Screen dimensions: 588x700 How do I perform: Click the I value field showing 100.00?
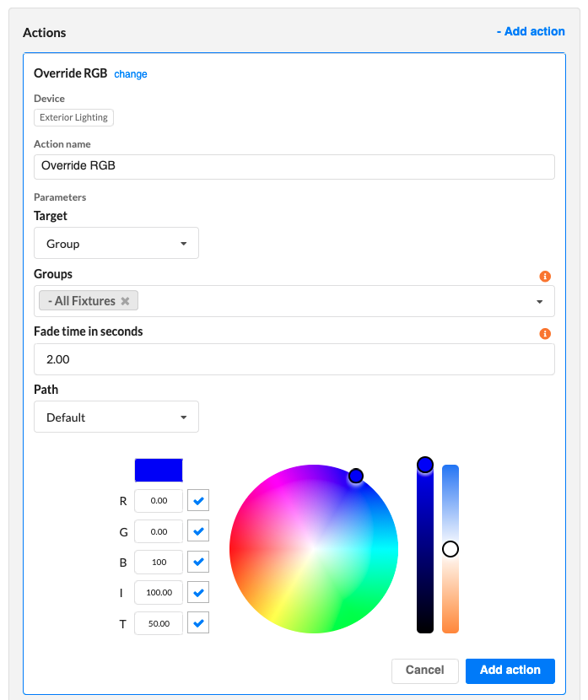coord(159,592)
